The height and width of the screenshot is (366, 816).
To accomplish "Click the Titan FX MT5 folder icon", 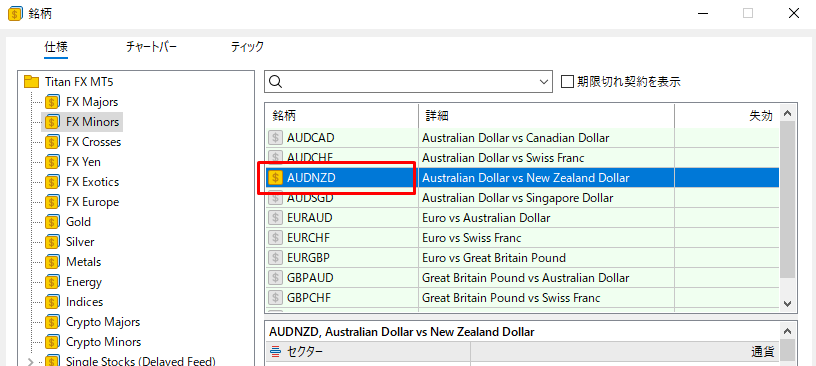I will pyautogui.click(x=32, y=82).
